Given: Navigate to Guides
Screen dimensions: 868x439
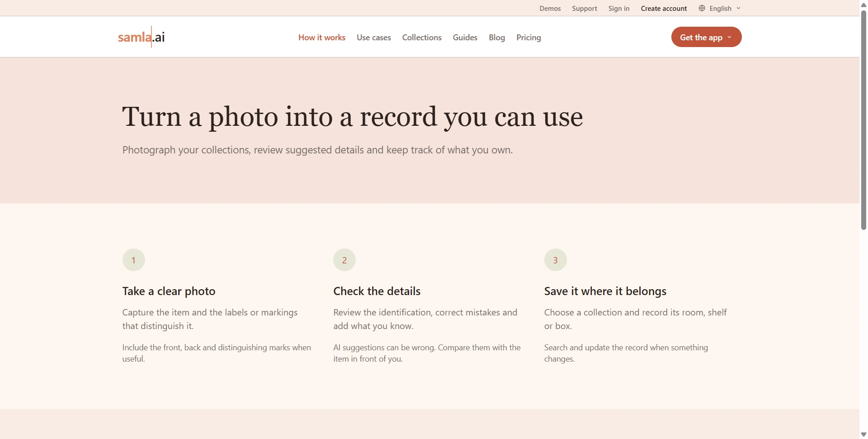Looking at the screenshot, I should 465,38.
